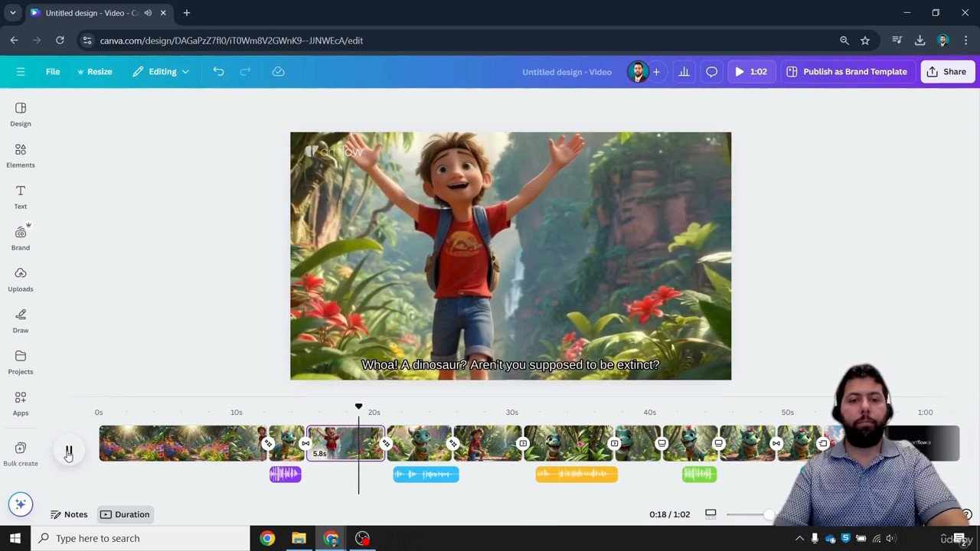Select the first jungle scene clip
980x551 pixels.
(183, 444)
